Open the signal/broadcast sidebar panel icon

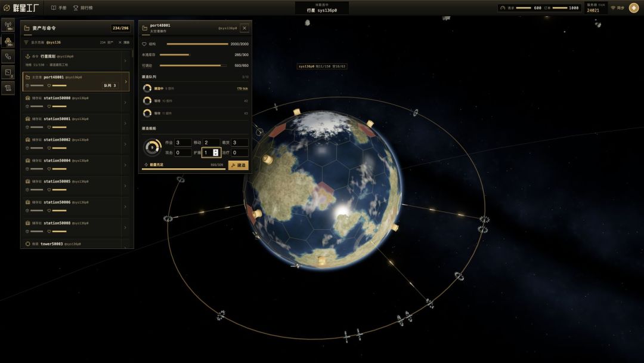tap(8, 26)
